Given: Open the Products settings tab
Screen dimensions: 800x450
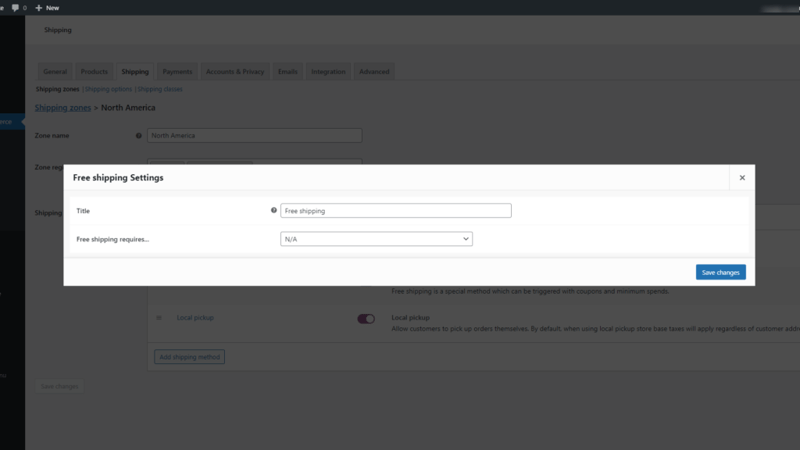Looking at the screenshot, I should tap(94, 71).
